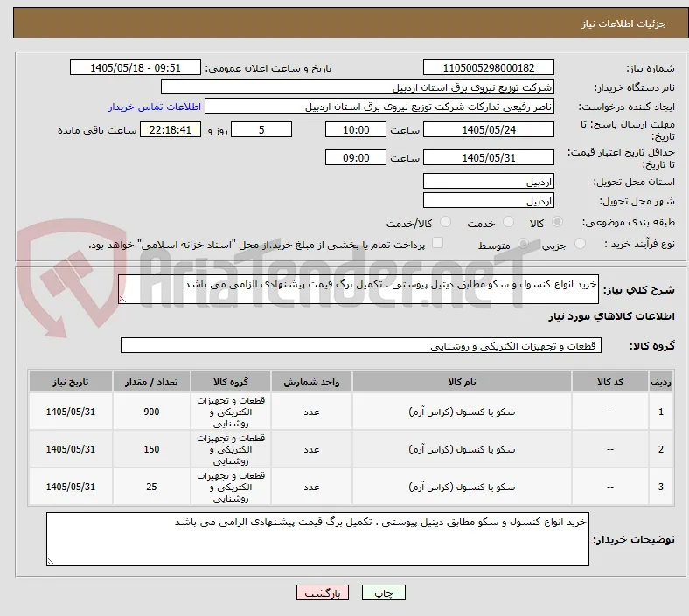Viewport: 689px width, 616px height.
Task: Click the quantity 25 cell in row 3
Action: click(151, 487)
